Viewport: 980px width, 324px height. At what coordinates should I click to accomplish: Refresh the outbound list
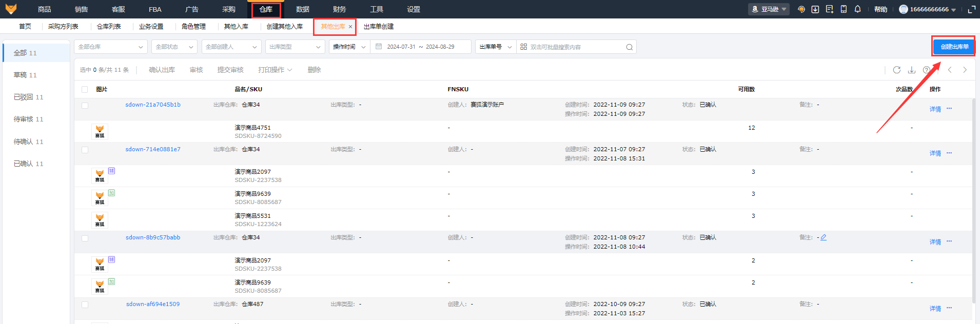click(x=897, y=70)
